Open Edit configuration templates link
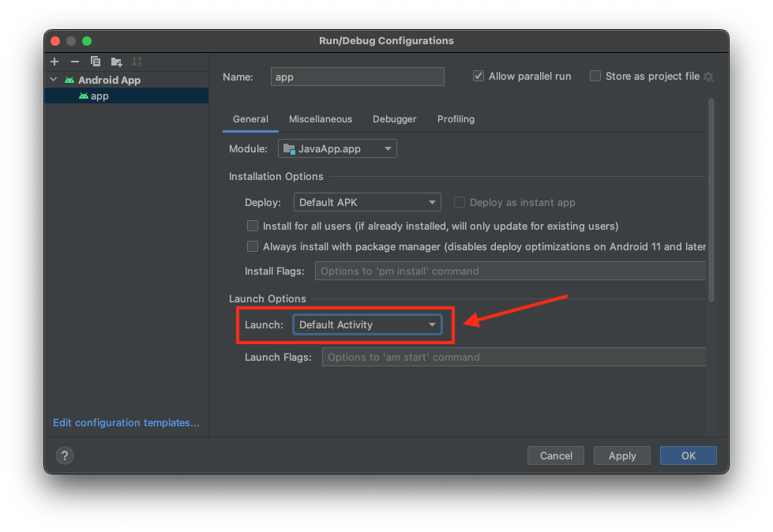773x532 pixels. [126, 422]
